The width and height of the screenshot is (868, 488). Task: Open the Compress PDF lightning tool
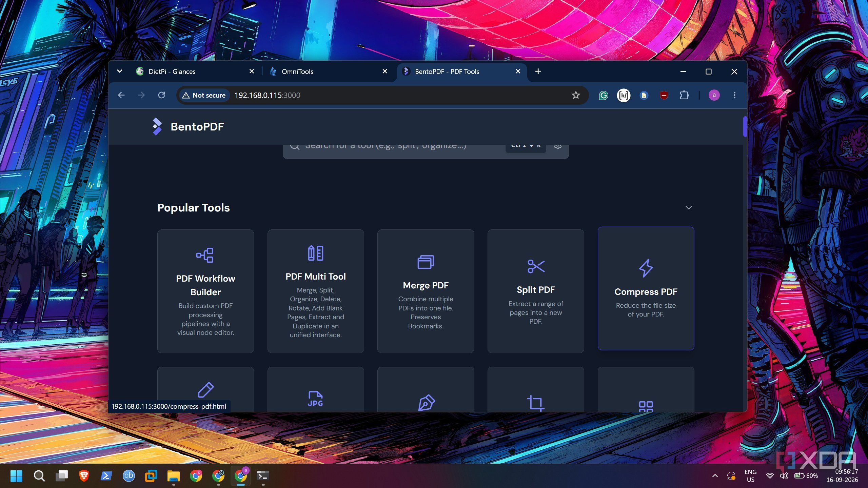coord(646,288)
